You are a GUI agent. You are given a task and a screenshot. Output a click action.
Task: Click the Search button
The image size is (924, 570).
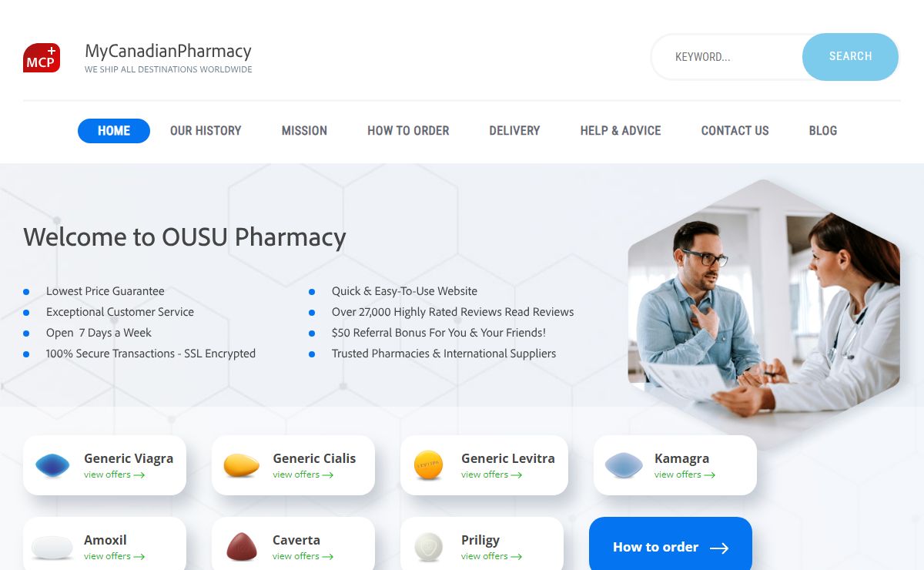point(850,56)
